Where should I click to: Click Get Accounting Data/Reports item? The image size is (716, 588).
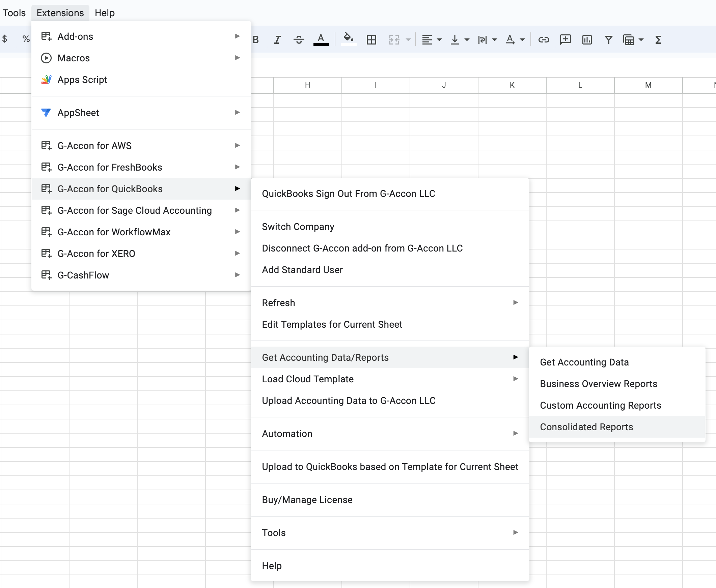tap(390, 357)
